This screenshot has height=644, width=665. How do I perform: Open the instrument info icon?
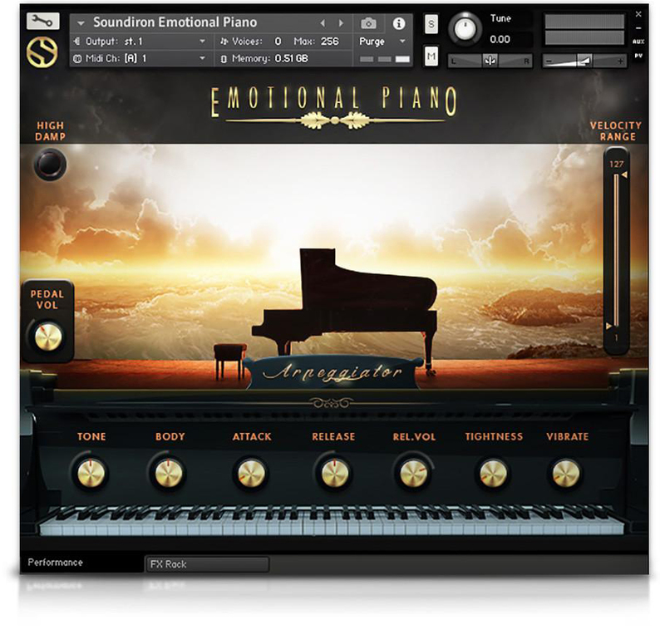point(399,23)
